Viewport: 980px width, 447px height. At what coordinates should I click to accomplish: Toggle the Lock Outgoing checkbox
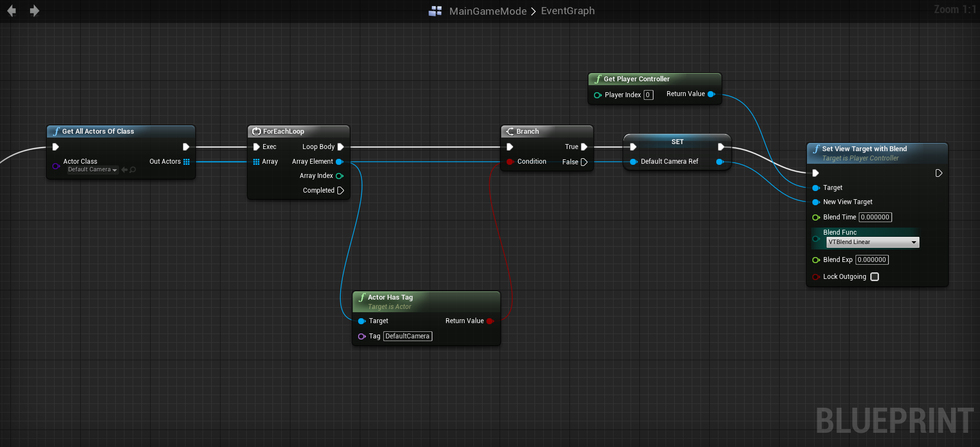pos(875,277)
